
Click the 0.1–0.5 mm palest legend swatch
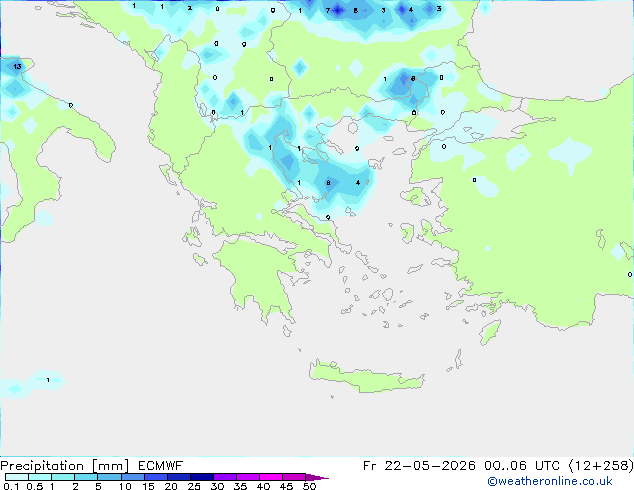pos(17,477)
